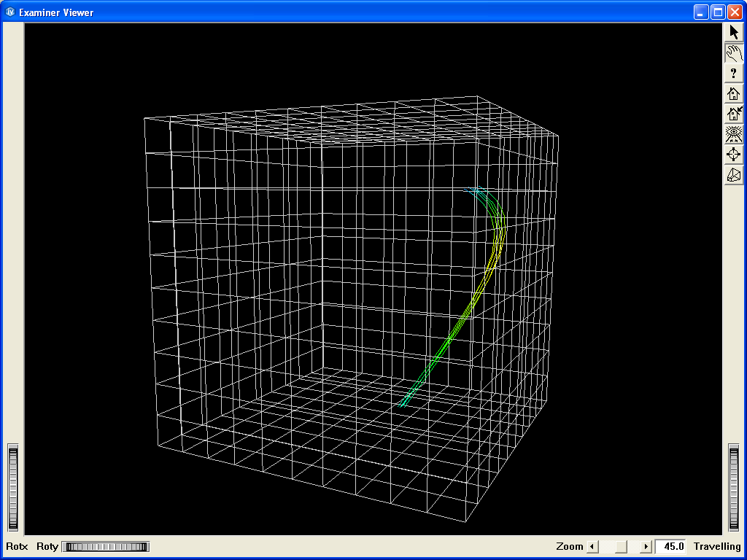Maximize the Examiner Viewer window
The image size is (747, 560).
(x=718, y=12)
